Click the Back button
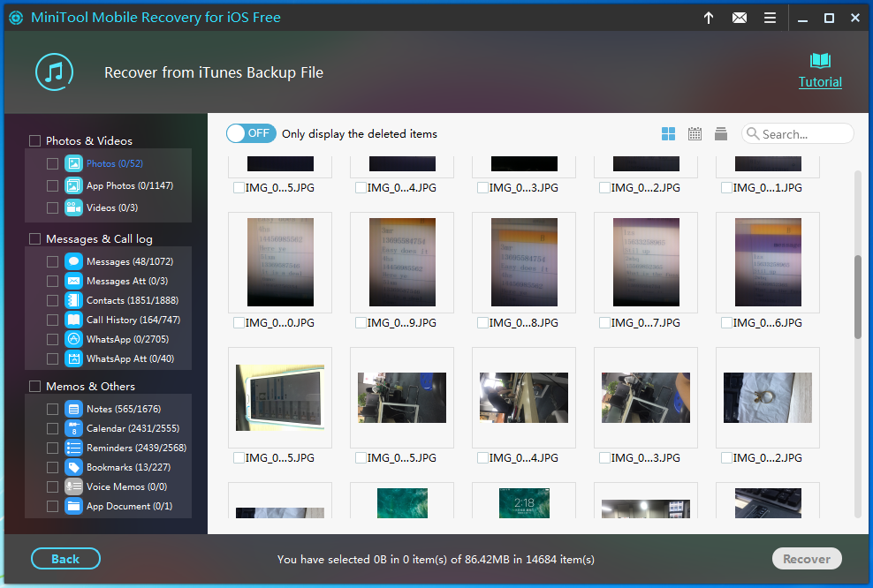Viewport: 873px width, 588px height. click(x=65, y=559)
